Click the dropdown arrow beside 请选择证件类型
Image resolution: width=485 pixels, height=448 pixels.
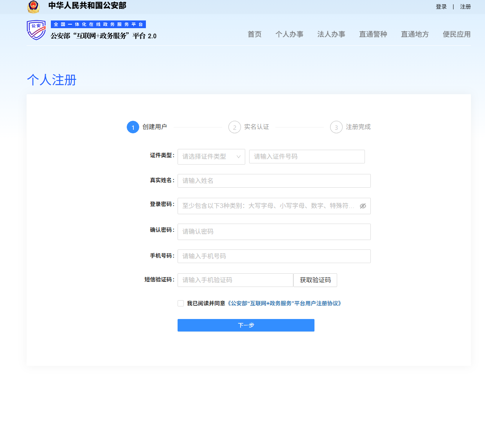coord(239,156)
